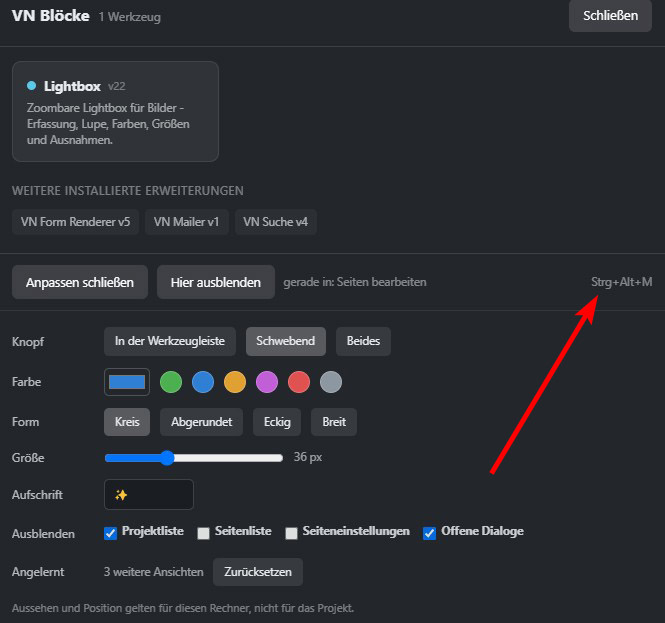Click '3 weitere Ansichten' text
This screenshot has width=665, height=623.
(154, 572)
